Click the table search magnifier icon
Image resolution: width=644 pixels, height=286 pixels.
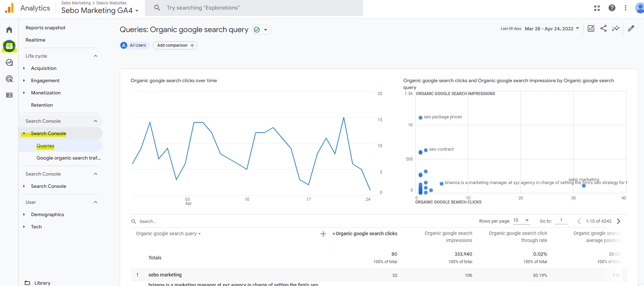tap(134, 222)
